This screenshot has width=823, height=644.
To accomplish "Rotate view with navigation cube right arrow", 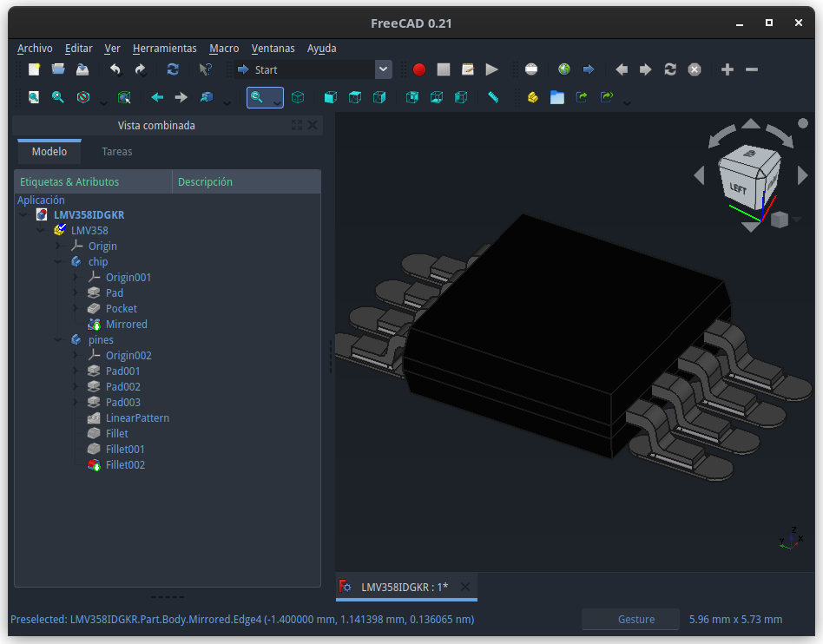I will (x=802, y=174).
